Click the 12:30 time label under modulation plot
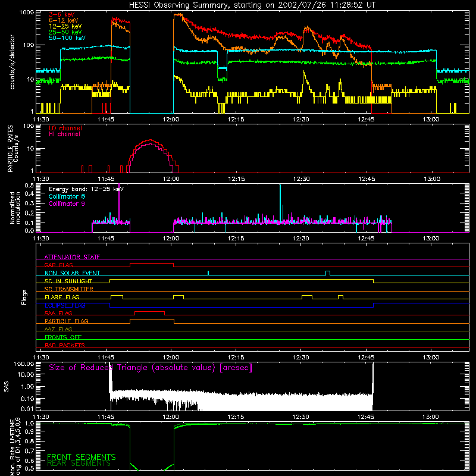This screenshot has width=476, height=476. click(301, 239)
